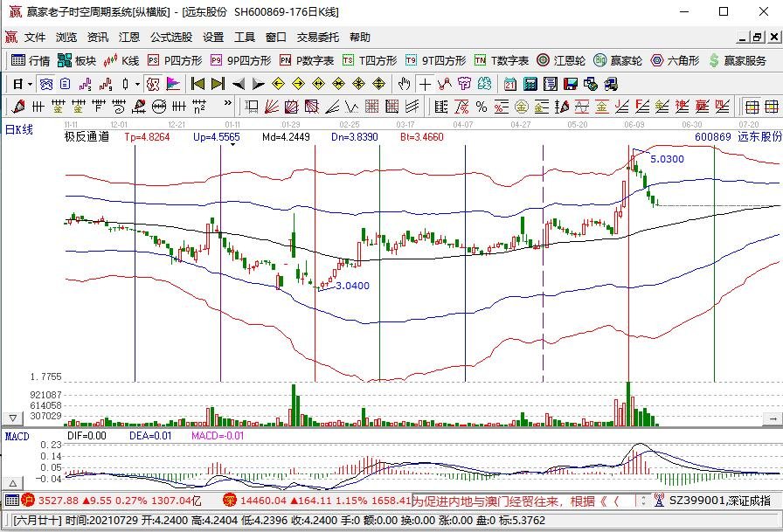Viewport: 783px width, 532px height.
Task: Select the Gann angle line tool
Action: 331,107
